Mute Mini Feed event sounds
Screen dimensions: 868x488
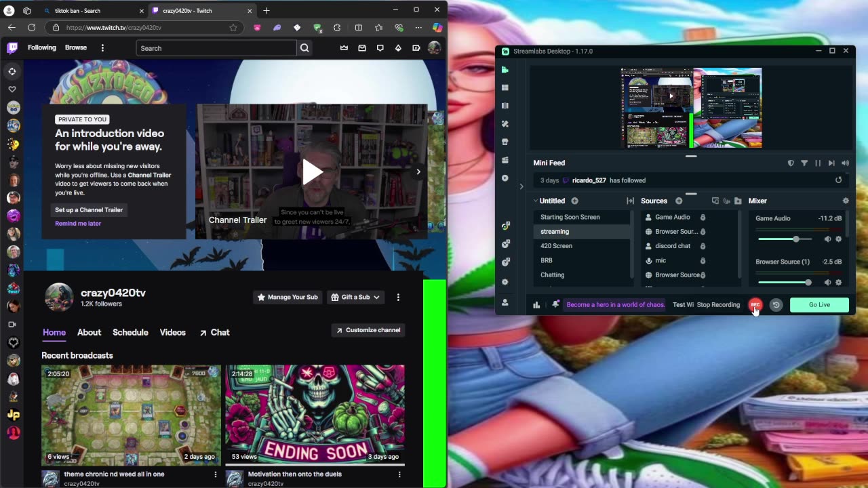tap(845, 163)
